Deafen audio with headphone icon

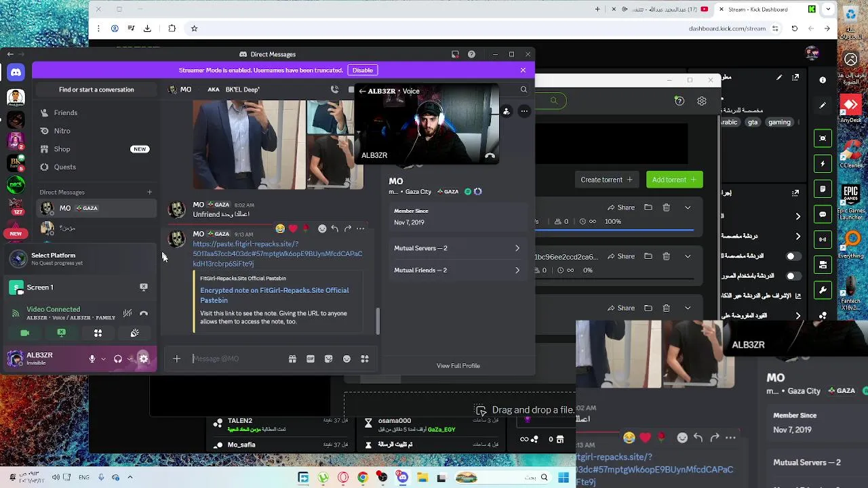[118, 359]
